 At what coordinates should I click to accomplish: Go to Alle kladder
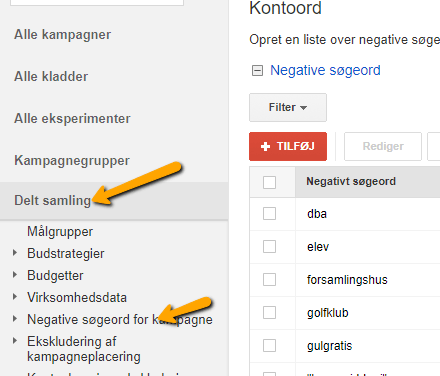(x=51, y=77)
